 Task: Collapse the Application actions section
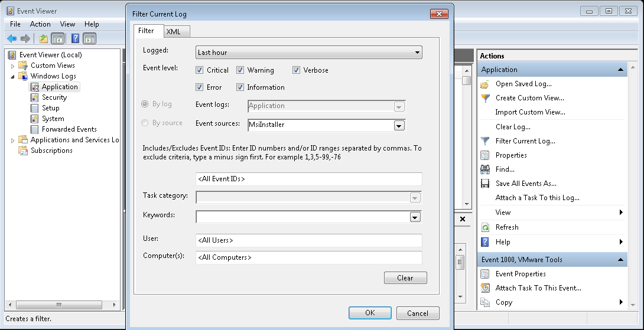pos(620,70)
